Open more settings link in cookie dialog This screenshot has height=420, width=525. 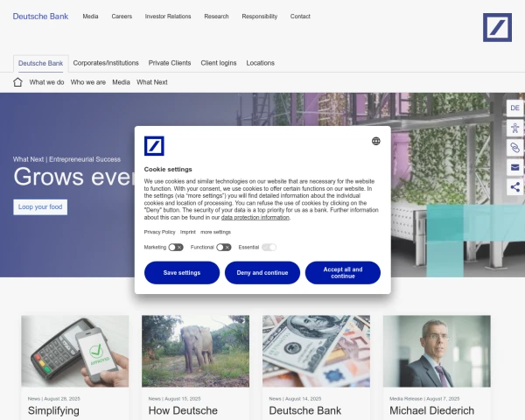[x=215, y=232]
